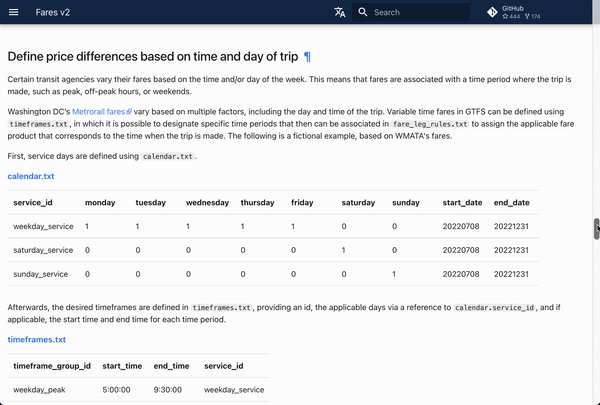Screen dimensions: 600x405
Task: Select the sunday_service row label
Action: pyautogui.click(x=41, y=274)
